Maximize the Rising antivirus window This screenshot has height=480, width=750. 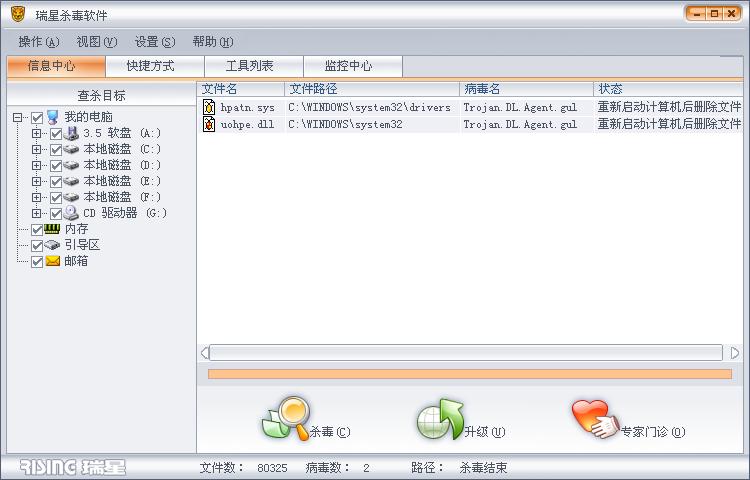click(x=714, y=14)
